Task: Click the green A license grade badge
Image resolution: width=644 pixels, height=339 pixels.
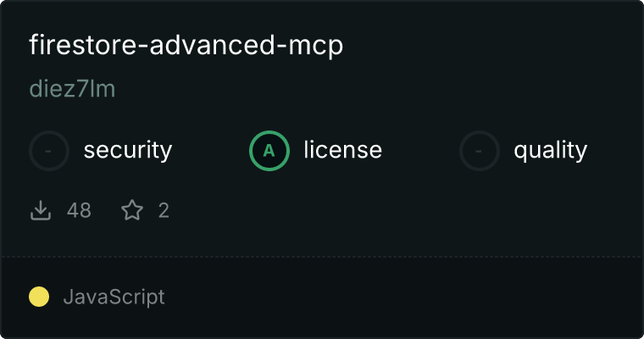Action: (x=269, y=151)
